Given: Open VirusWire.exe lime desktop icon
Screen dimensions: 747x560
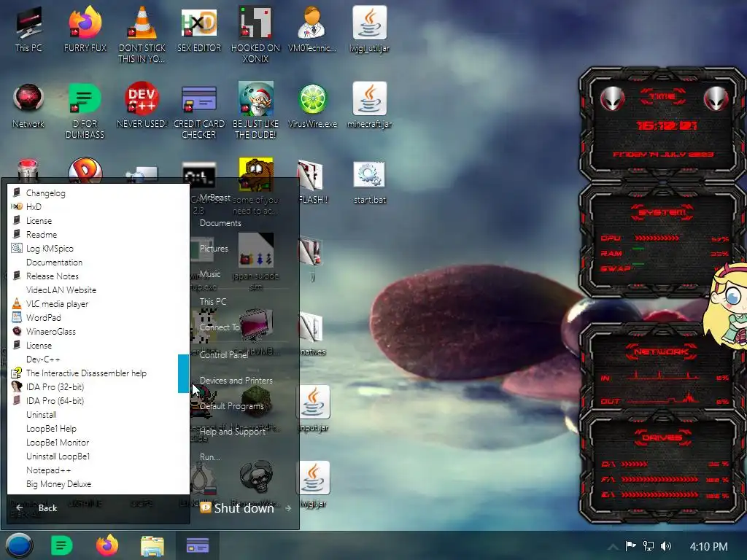Looking at the screenshot, I should pos(312,106).
